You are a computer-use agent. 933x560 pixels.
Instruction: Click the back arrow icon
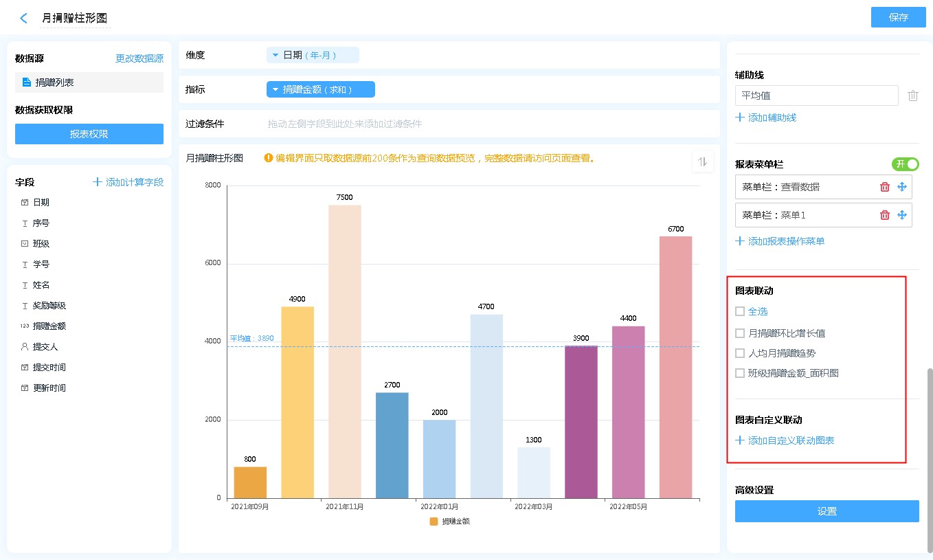pyautogui.click(x=24, y=19)
